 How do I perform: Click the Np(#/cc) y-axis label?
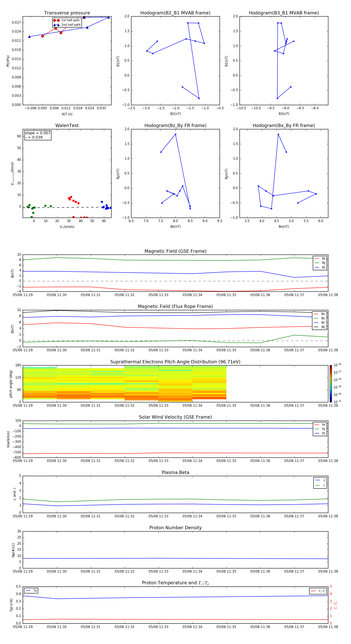coord(13,550)
